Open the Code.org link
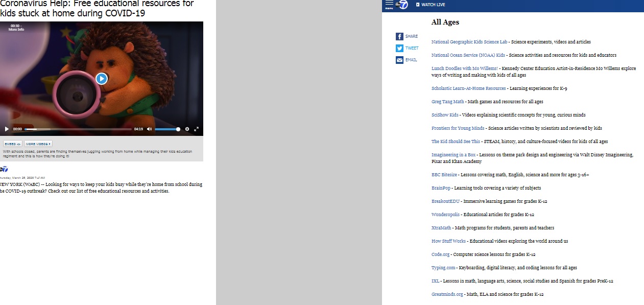The height and width of the screenshot is (305, 644). [440, 254]
